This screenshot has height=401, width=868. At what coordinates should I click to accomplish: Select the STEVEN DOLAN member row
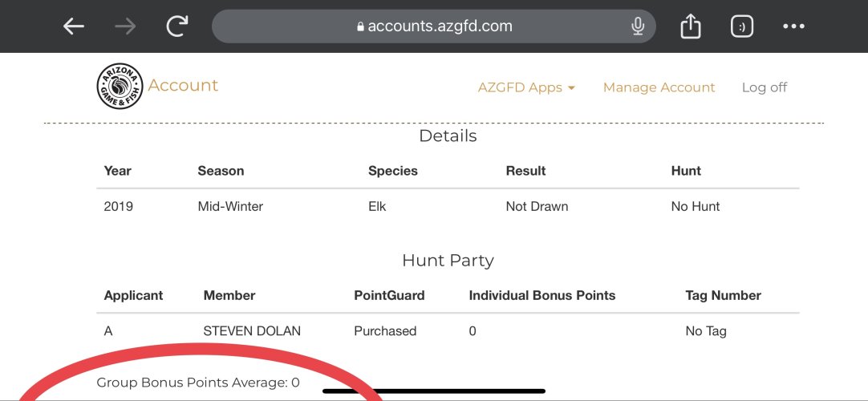coord(448,330)
